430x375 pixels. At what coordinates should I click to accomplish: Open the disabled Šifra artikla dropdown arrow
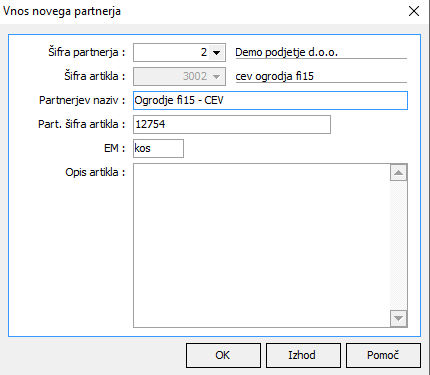tap(216, 77)
